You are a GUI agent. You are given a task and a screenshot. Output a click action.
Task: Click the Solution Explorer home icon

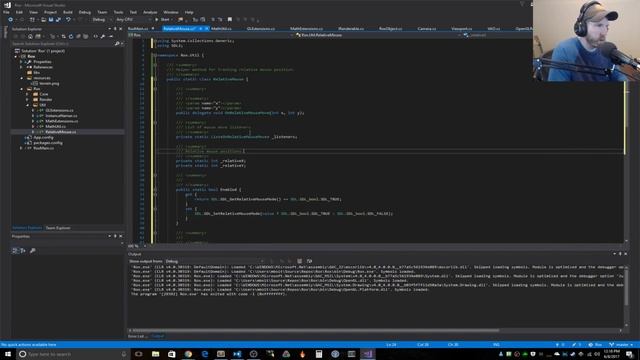(30, 36)
